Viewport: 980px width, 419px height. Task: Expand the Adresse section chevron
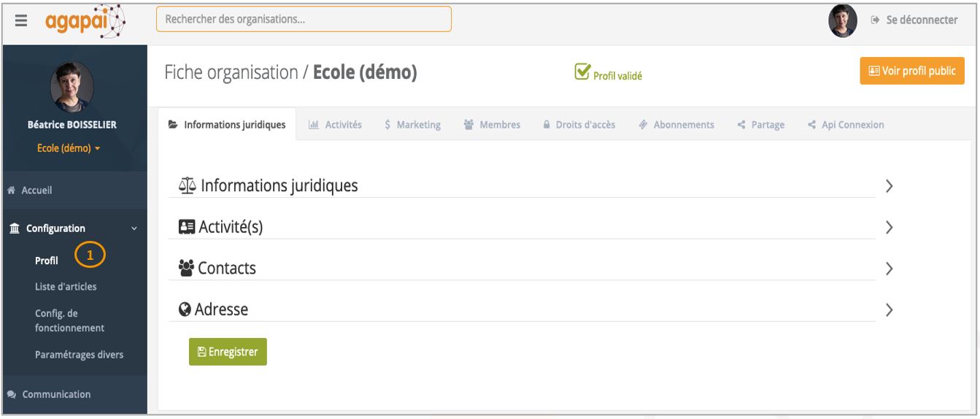coord(889,310)
